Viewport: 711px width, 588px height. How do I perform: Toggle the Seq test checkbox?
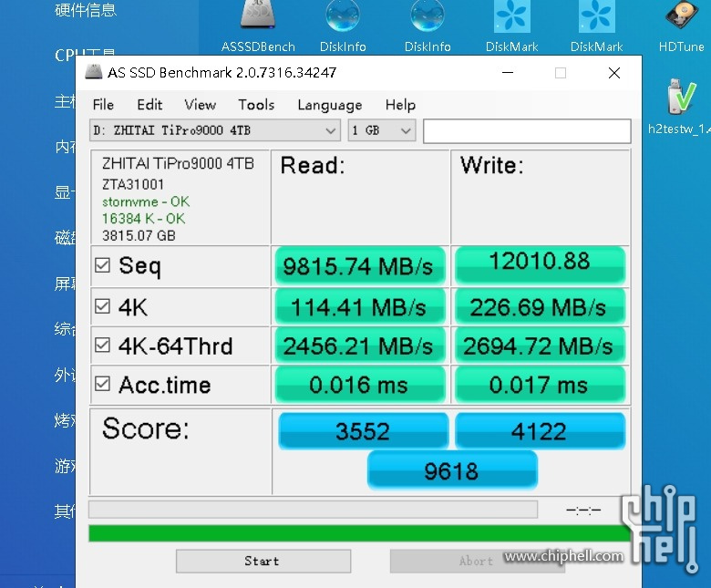click(102, 265)
